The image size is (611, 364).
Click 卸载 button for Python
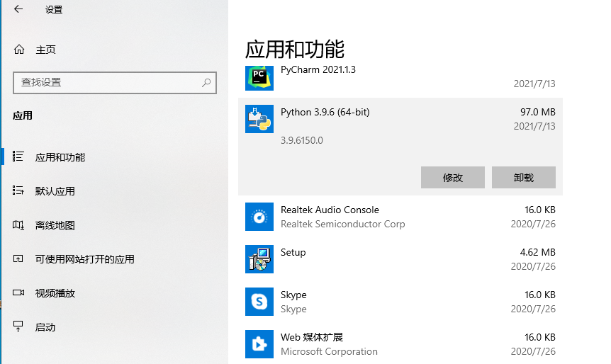pyautogui.click(x=524, y=178)
